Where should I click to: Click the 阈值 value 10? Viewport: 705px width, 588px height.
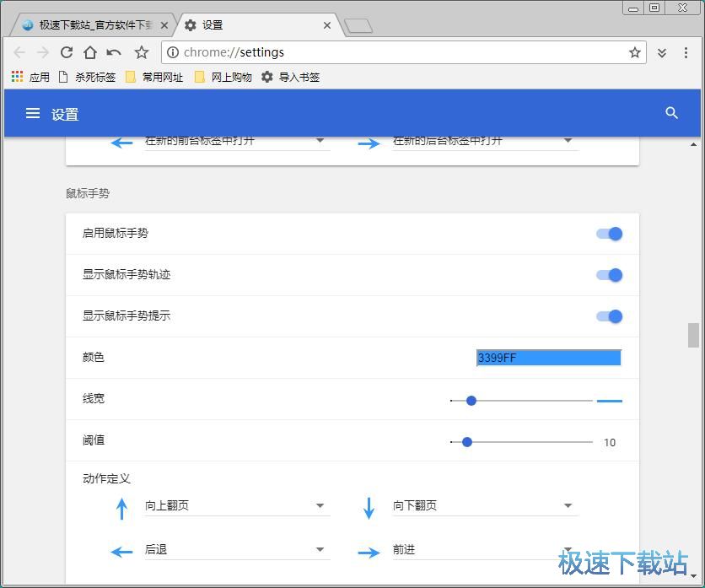point(610,443)
